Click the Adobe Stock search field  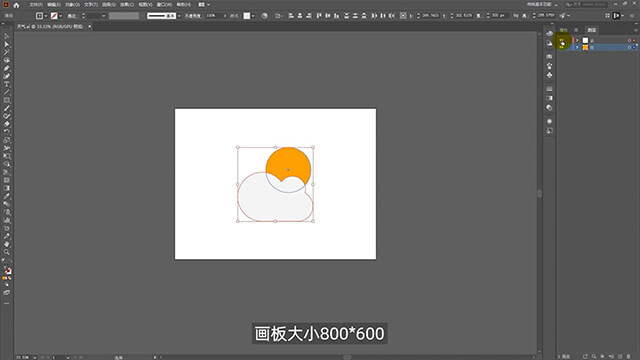[586, 4]
